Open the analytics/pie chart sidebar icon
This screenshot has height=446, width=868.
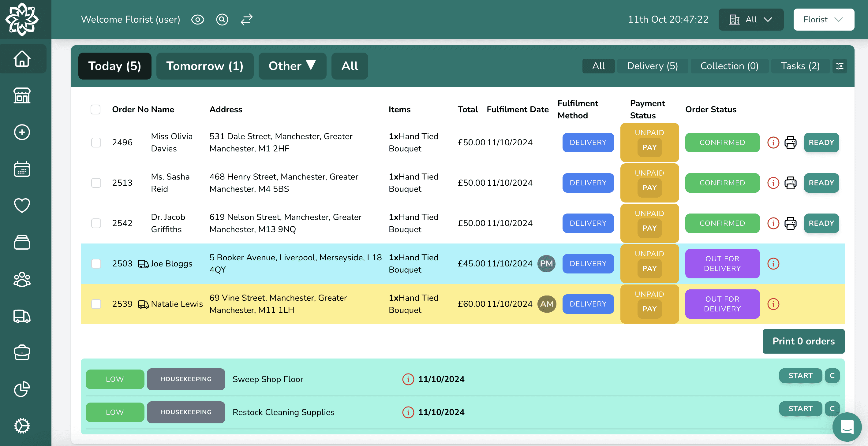22,388
